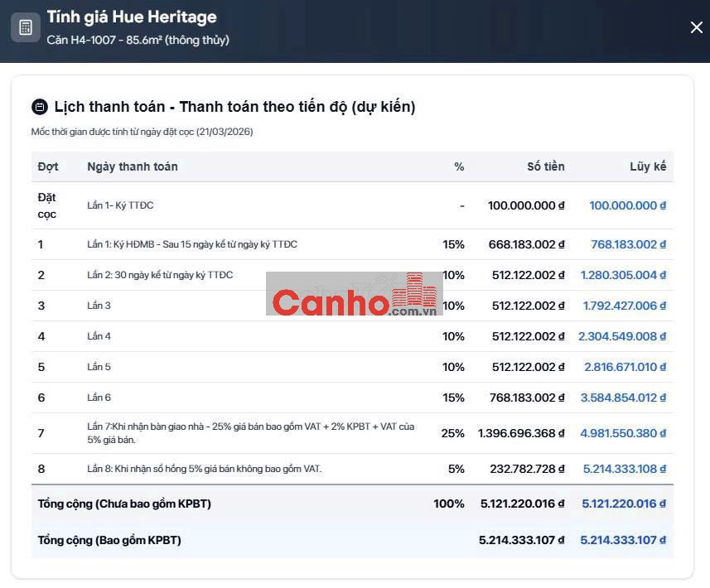Close the Tính giá Hue Heritage dialog
The width and height of the screenshot is (710, 588).
696,27
